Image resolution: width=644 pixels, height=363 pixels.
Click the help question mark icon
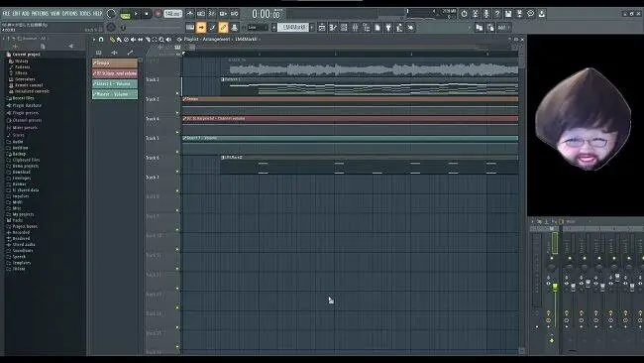pyautogui.click(x=497, y=14)
